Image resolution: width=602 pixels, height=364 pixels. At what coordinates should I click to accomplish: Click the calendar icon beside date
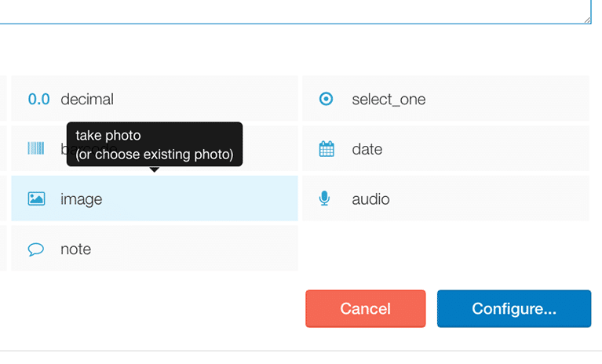(327, 149)
